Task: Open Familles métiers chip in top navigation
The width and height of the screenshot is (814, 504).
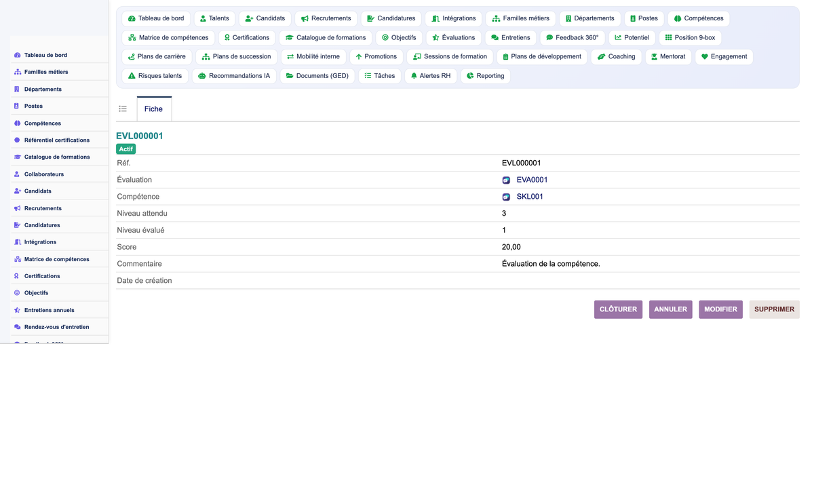Action: pyautogui.click(x=521, y=18)
